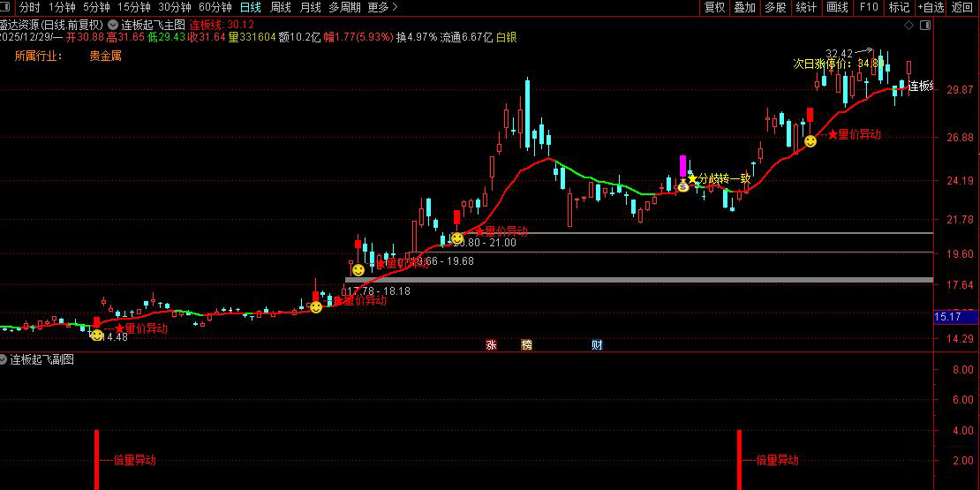Click the 统计 statistics button
Screen dimensions: 980x490
point(806,7)
